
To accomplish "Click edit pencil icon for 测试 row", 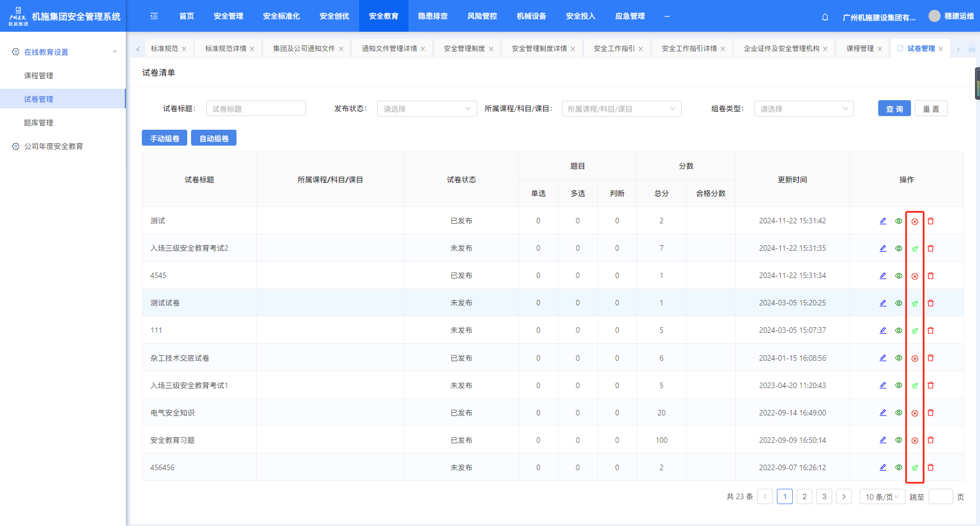I will (883, 221).
